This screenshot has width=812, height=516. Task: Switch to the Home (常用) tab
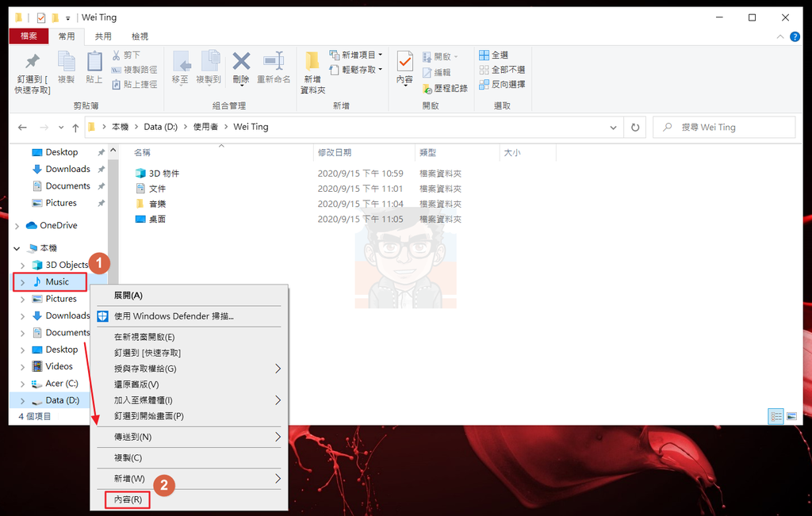coord(67,36)
